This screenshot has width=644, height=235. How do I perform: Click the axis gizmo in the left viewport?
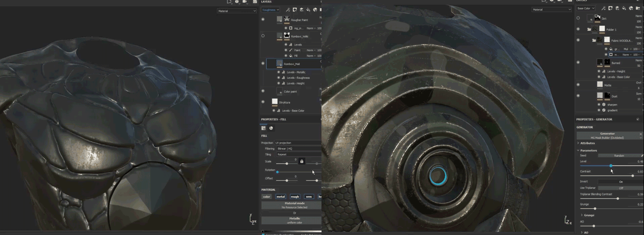(x=253, y=219)
